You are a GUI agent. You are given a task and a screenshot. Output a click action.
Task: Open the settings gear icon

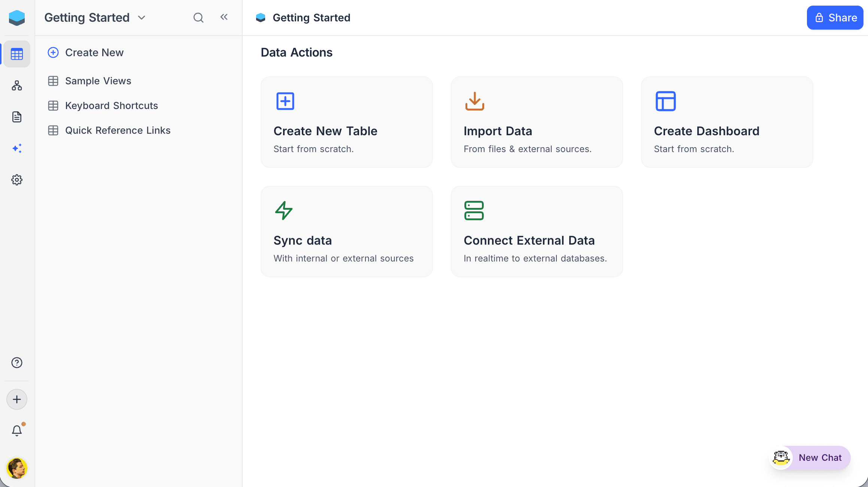point(17,180)
